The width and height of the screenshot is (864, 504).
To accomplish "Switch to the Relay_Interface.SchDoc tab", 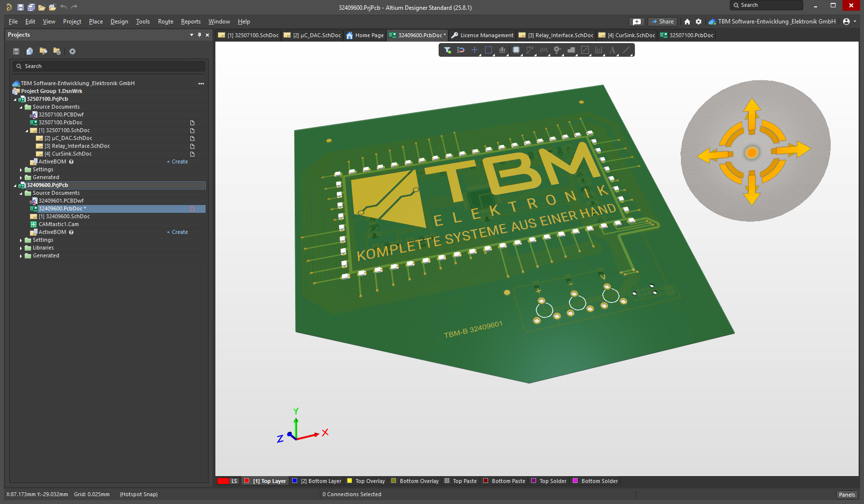I will (556, 35).
